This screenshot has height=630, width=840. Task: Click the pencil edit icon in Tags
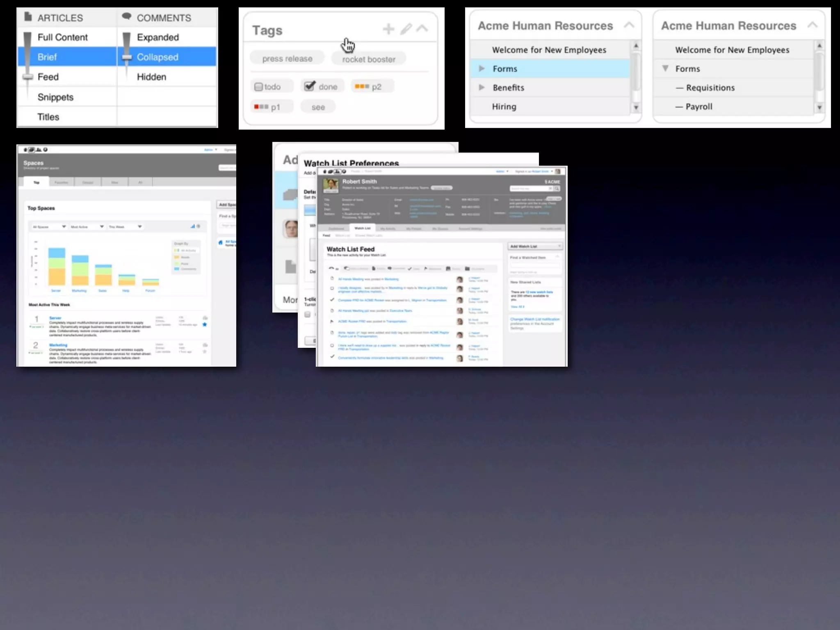tap(406, 29)
